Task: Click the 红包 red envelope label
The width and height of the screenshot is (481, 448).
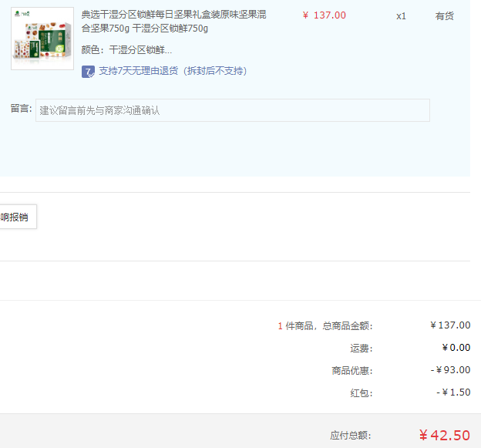Action: pyautogui.click(x=361, y=392)
